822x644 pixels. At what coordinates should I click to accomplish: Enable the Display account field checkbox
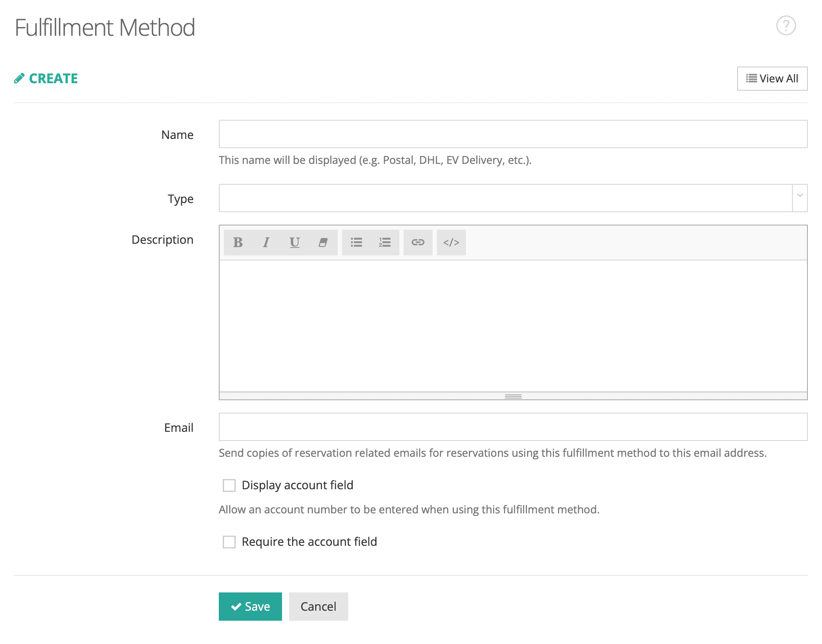pyautogui.click(x=229, y=485)
